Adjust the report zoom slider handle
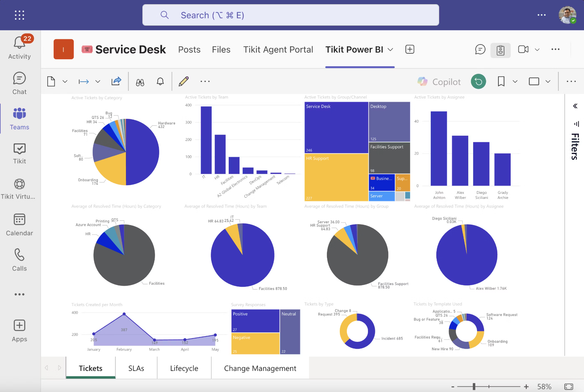Screen dimensions: 584x392 point(474,386)
